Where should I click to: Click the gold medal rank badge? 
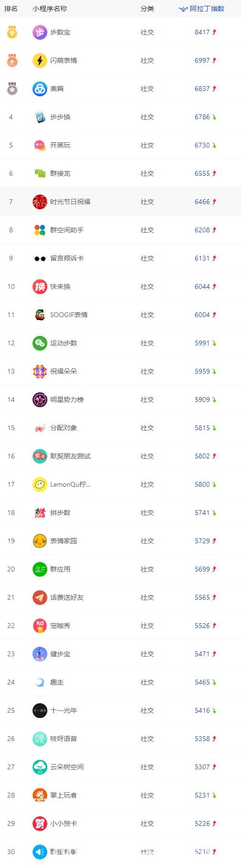12,32
